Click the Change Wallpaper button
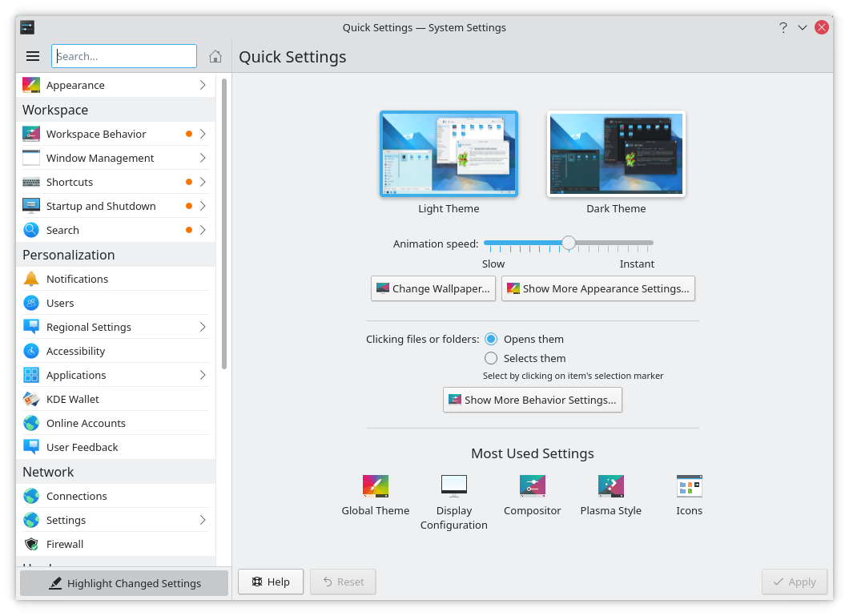The image size is (849, 616). 433,288
